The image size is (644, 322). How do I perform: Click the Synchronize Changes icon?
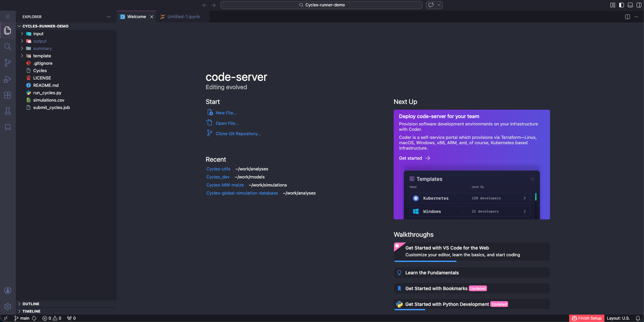(x=34, y=318)
